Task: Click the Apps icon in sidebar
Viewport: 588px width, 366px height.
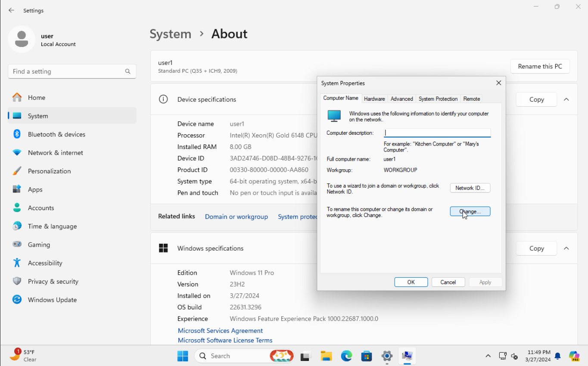Action: (17, 189)
